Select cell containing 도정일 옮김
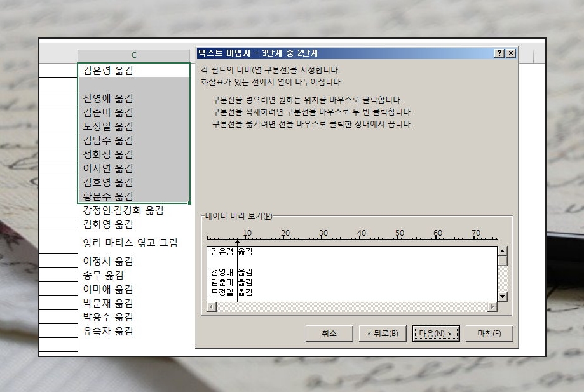Screen dimensions: 584x392 tap(133, 126)
